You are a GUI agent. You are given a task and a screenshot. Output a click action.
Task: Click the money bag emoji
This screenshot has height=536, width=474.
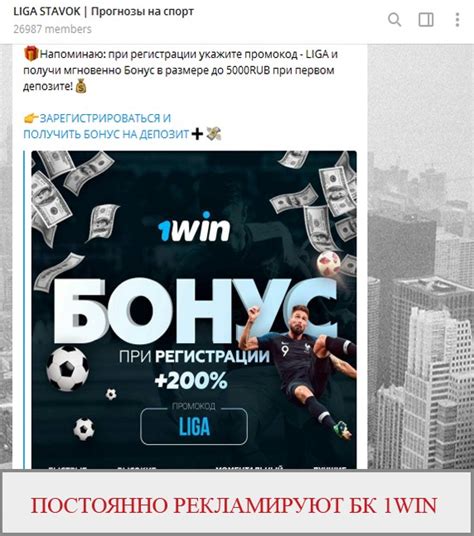tap(81, 86)
